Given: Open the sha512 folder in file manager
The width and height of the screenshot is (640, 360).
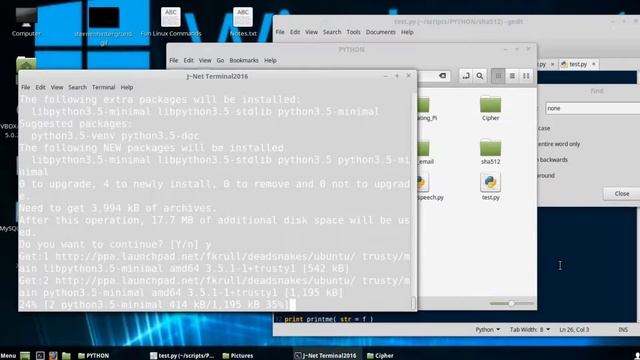Looking at the screenshot, I should 490,152.
